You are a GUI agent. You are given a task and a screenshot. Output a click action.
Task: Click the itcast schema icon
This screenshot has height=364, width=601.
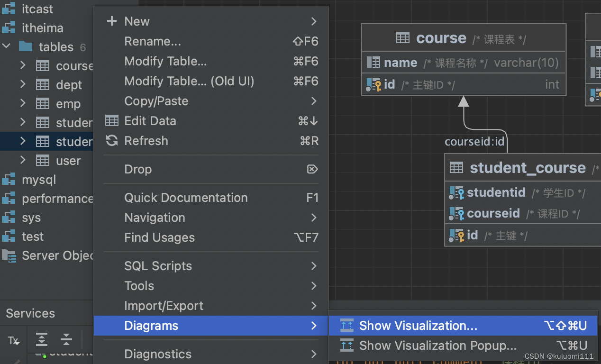[9, 9]
